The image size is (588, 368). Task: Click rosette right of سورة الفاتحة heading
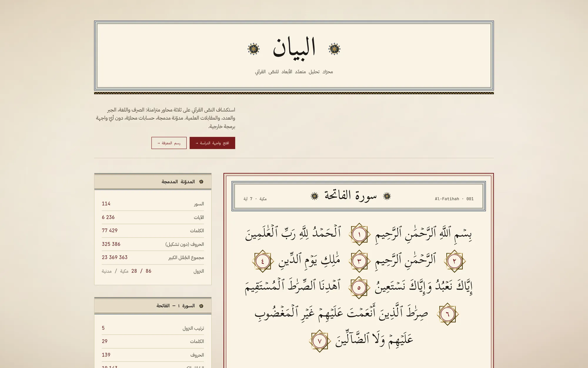(387, 196)
